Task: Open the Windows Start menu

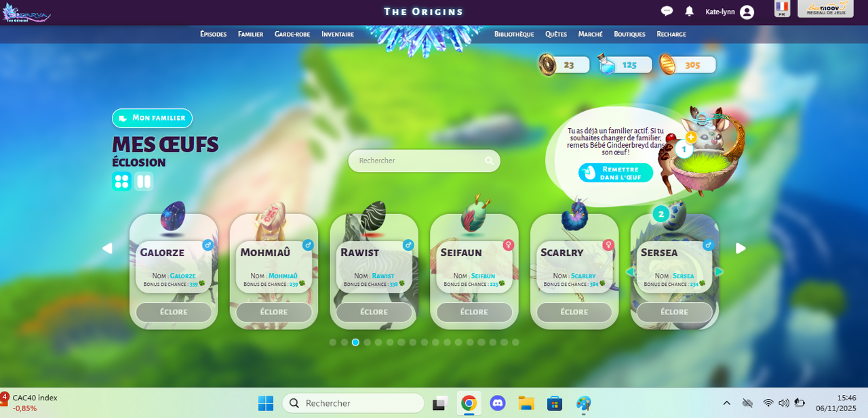Action: [x=266, y=403]
